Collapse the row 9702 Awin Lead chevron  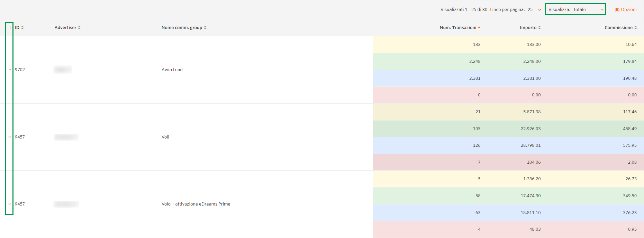10,70
